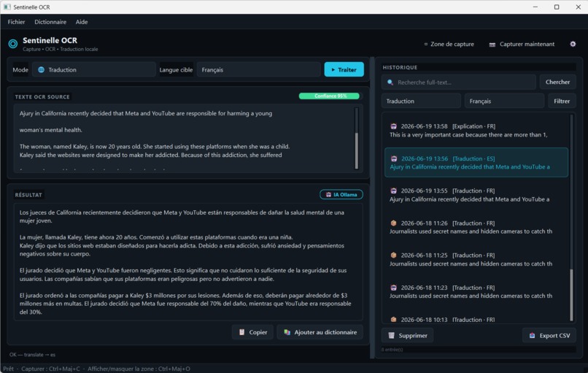Click the magnifier icon in history search

(390, 82)
